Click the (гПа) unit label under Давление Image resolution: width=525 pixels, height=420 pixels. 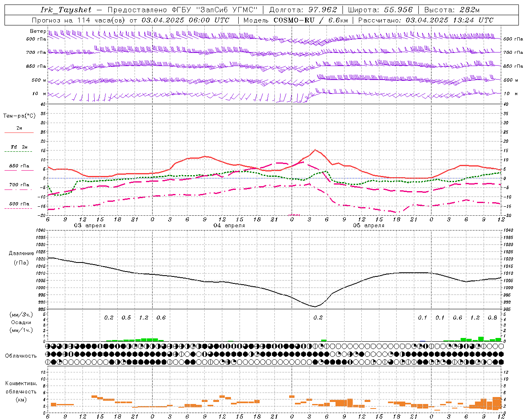click(x=21, y=262)
